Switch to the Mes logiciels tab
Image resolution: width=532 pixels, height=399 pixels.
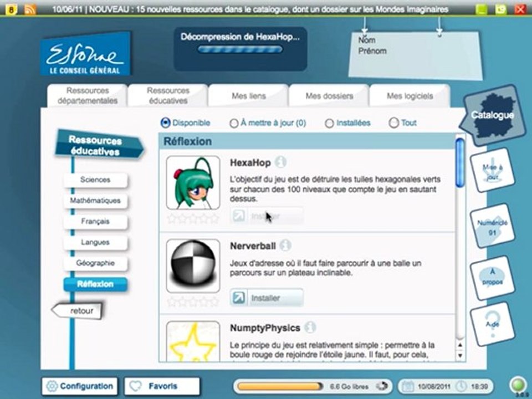coord(410,96)
